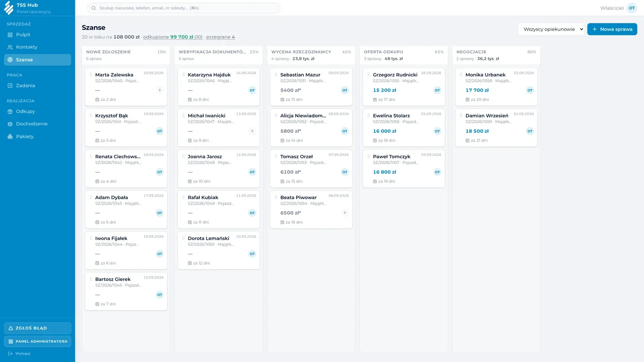Go to Kontakty section

pos(37,47)
